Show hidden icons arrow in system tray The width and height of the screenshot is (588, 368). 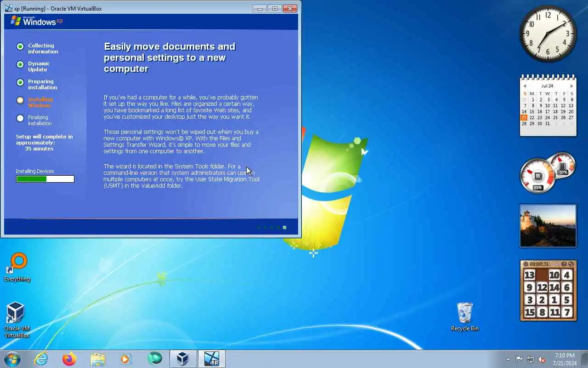508,359
